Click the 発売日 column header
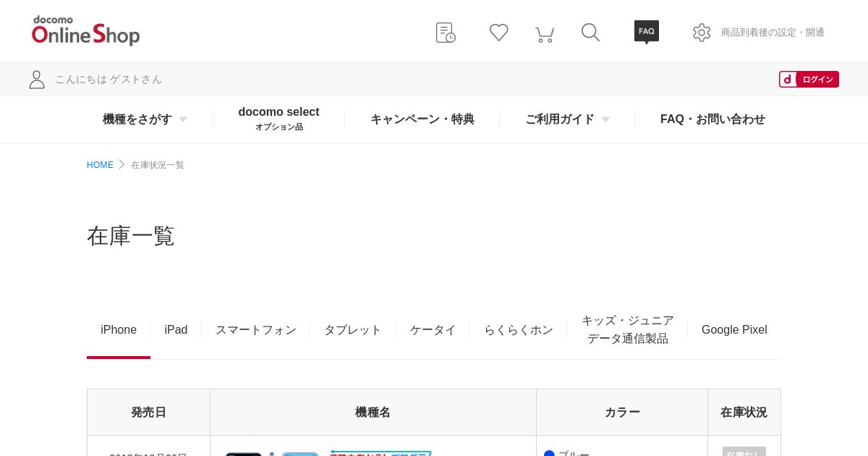 point(148,413)
